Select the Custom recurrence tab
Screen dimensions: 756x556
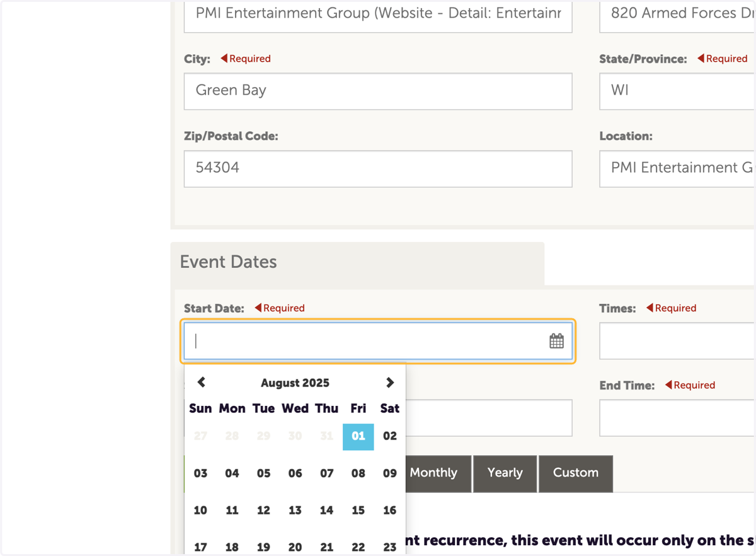pos(576,473)
